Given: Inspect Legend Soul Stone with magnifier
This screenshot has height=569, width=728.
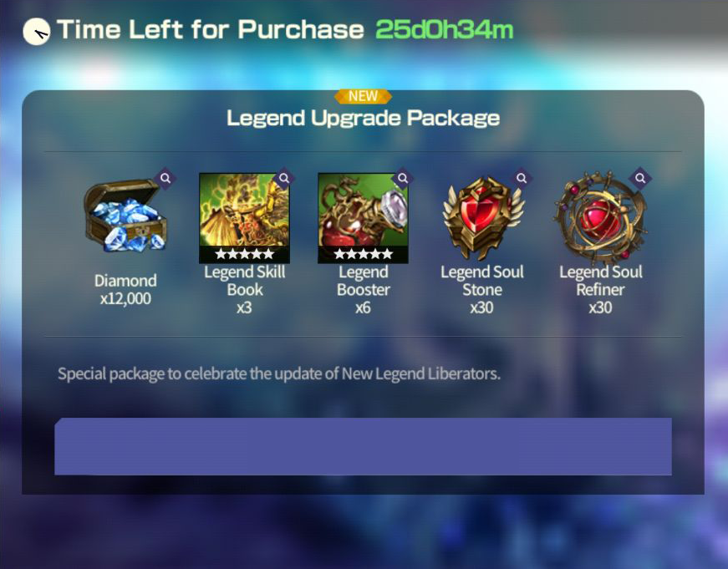Looking at the screenshot, I should (522, 178).
